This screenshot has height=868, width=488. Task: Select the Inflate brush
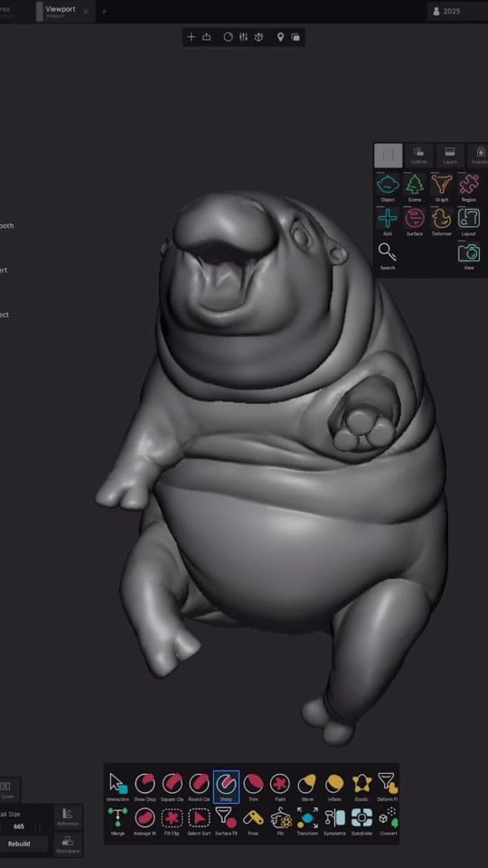334,787
